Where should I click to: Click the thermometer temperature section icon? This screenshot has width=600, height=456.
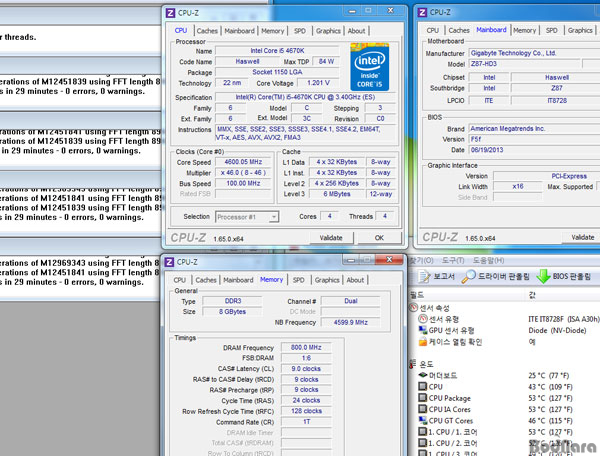tap(413, 364)
